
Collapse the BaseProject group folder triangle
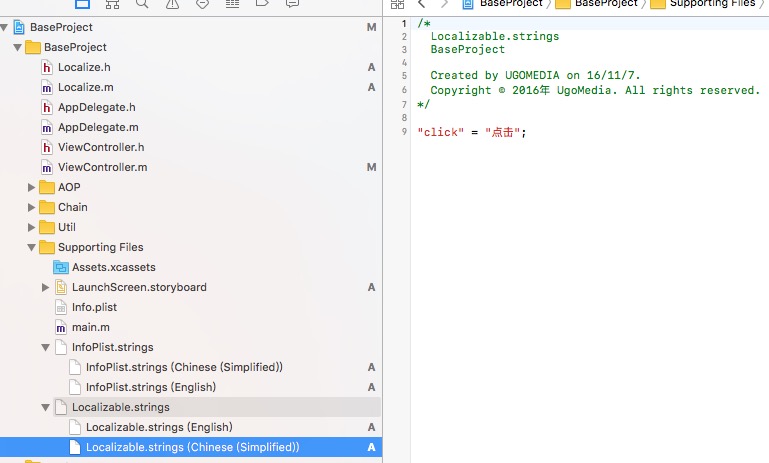click(18, 48)
